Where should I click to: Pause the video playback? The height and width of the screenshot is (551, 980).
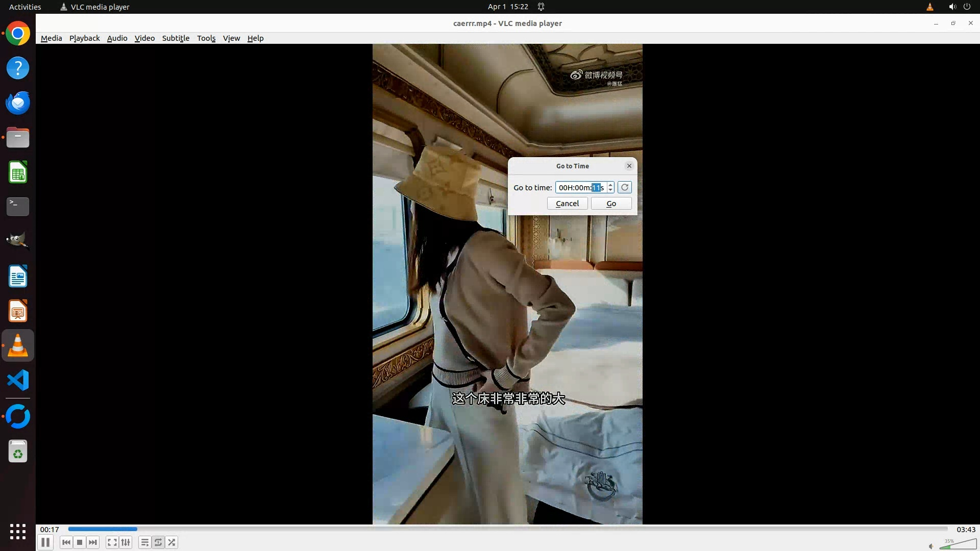pyautogui.click(x=45, y=542)
